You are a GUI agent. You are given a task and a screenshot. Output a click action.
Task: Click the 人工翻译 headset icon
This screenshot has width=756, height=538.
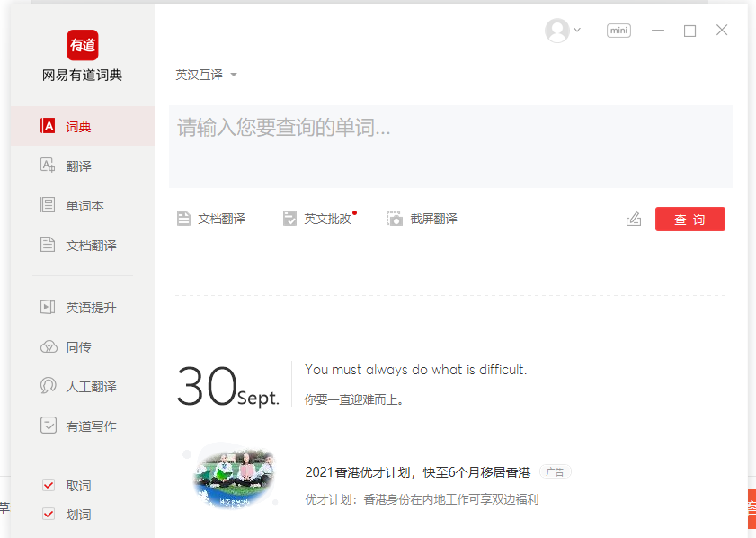point(49,386)
